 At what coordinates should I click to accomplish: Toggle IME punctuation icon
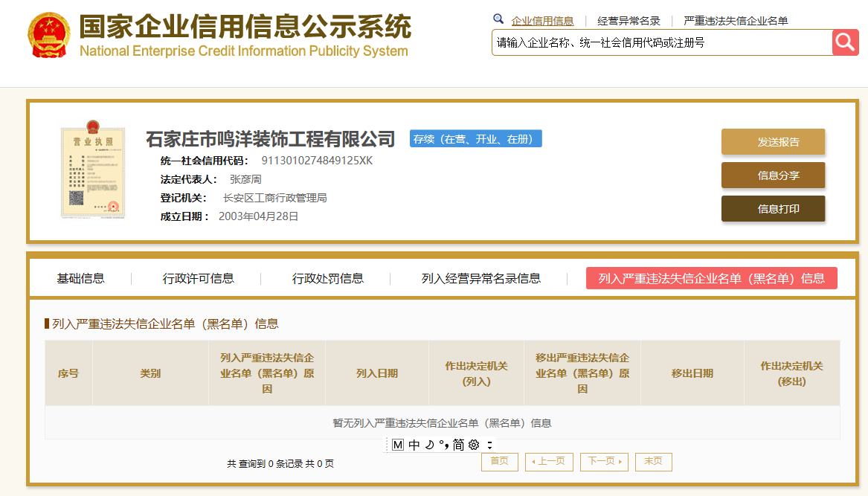[x=443, y=445]
